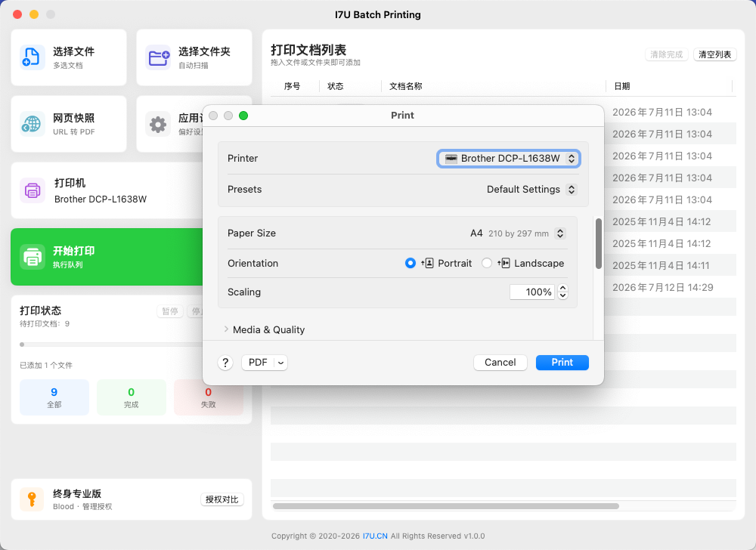This screenshot has height=550, width=756.
Task: Click the 文档名称 column header
Action: 406,86
